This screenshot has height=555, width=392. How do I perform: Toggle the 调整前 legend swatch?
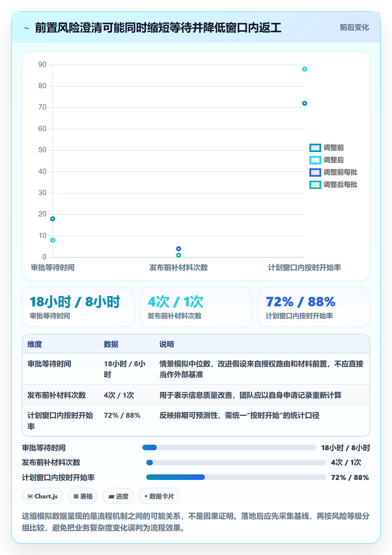tap(315, 148)
